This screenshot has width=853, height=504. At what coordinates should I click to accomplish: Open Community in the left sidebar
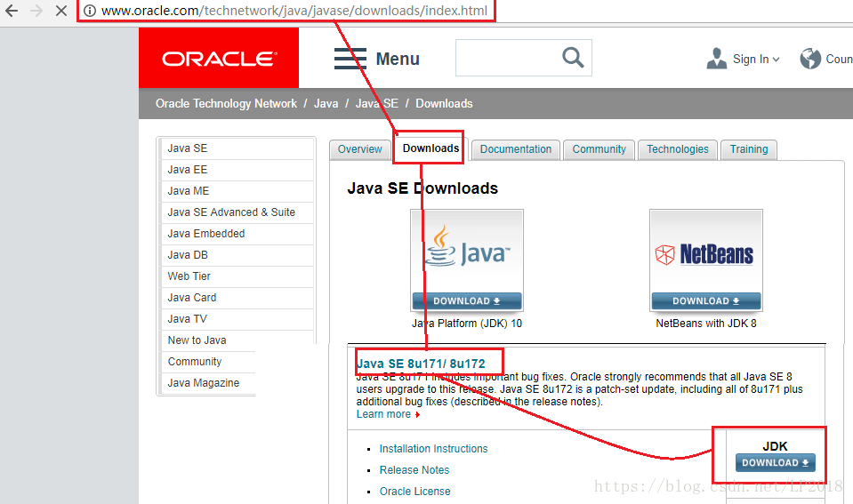coord(208,362)
